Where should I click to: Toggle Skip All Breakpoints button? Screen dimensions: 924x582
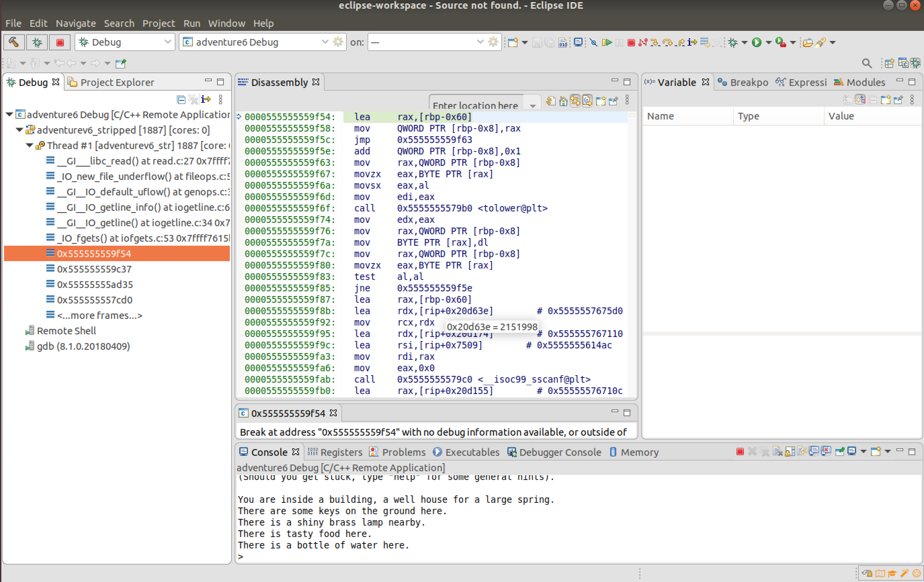pyautogui.click(x=593, y=42)
